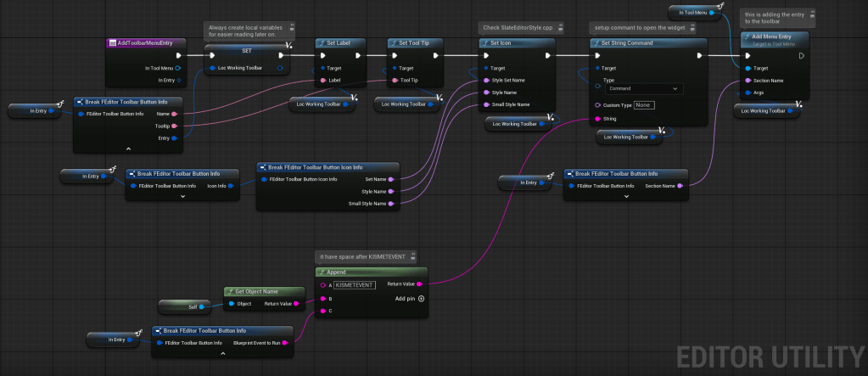Image resolution: width=868 pixels, height=376 pixels.
Task: Click Get Object Name's Return Value pin
Action: [x=296, y=304]
